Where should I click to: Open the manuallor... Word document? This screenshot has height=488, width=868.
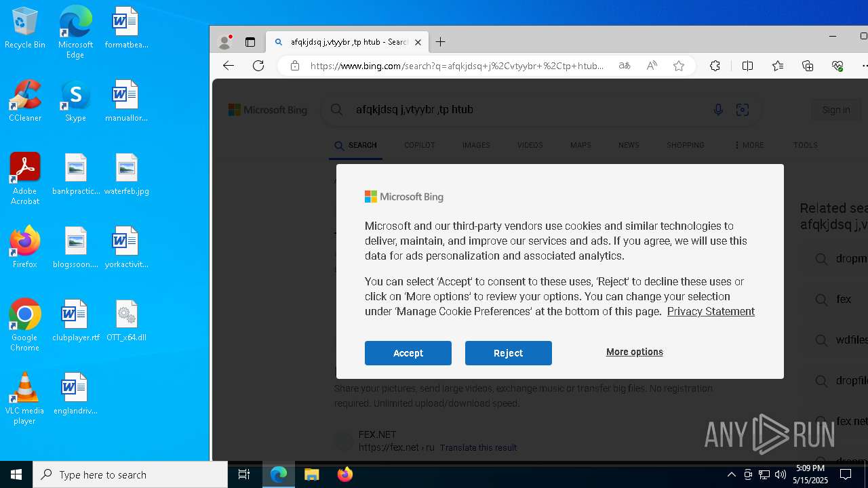pos(126,101)
